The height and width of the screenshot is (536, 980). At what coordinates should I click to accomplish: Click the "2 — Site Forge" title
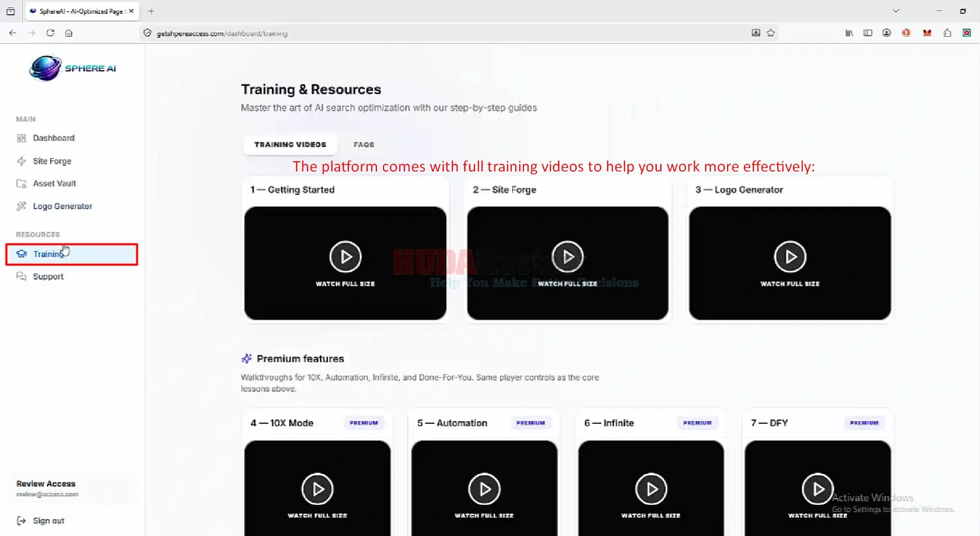pyautogui.click(x=505, y=189)
